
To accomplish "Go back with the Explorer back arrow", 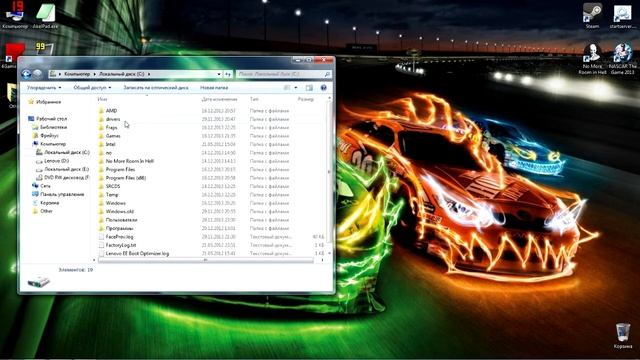I will click(x=27, y=74).
